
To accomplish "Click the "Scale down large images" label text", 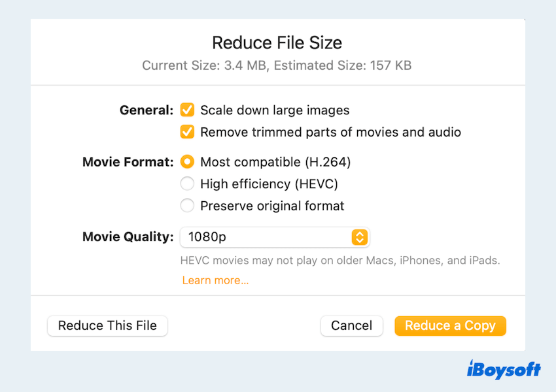I will pos(275,110).
